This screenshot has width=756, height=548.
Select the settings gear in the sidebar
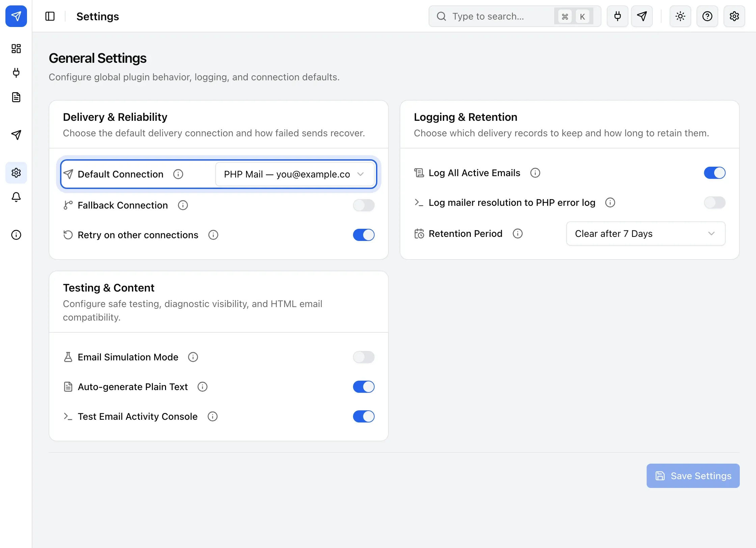16,173
